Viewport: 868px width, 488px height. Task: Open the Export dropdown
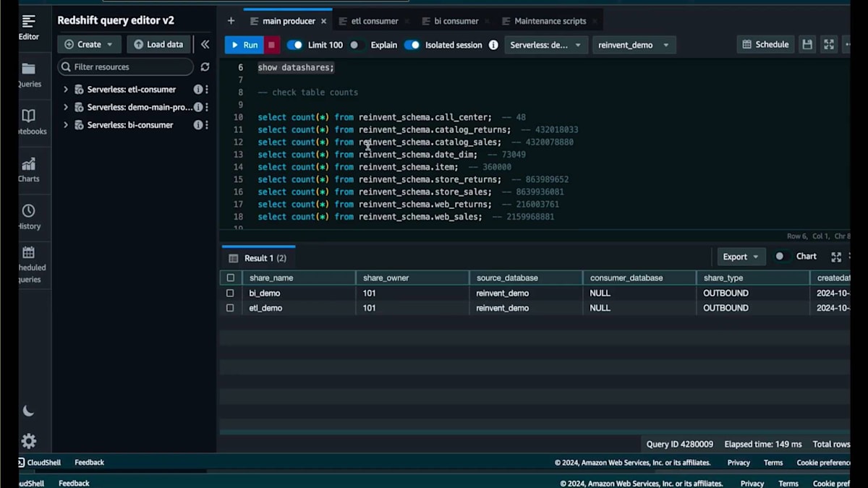click(741, 257)
